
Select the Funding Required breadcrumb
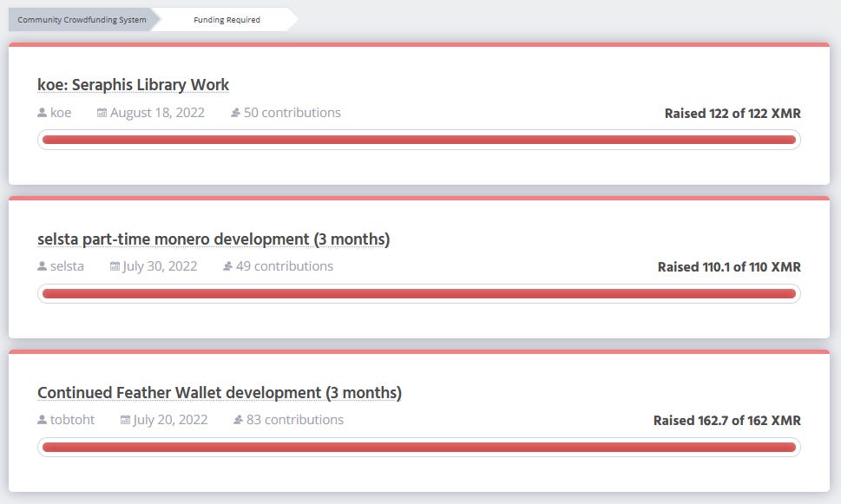[227, 20]
